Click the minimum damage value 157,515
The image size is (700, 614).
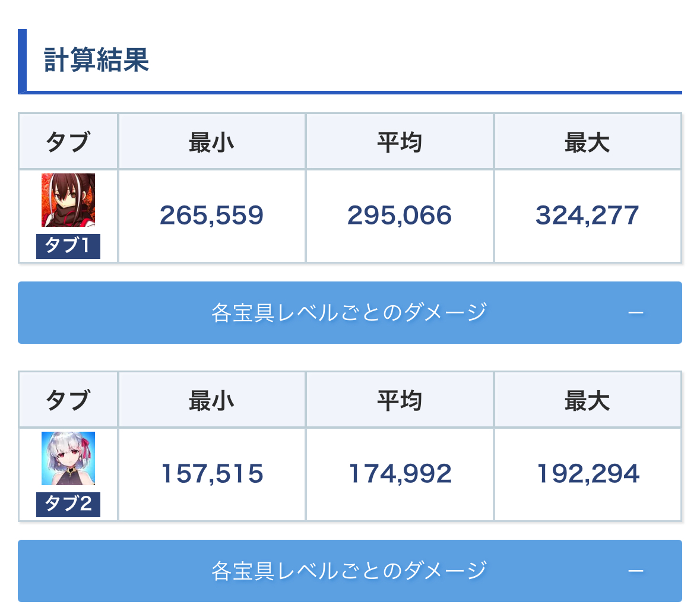212,474
